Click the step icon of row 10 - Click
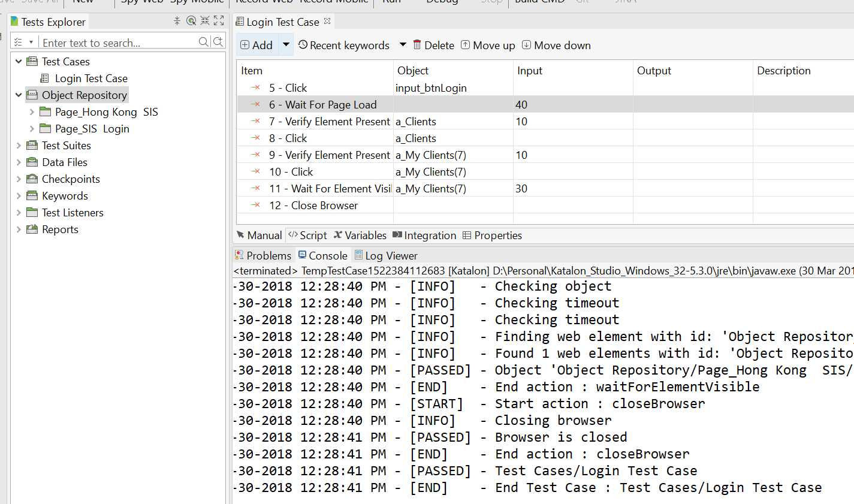 point(256,171)
